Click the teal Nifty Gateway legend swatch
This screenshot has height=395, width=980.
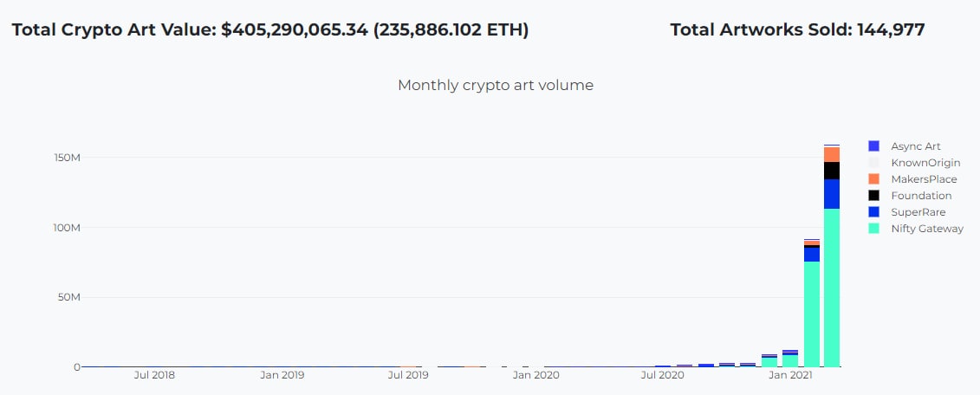873,229
